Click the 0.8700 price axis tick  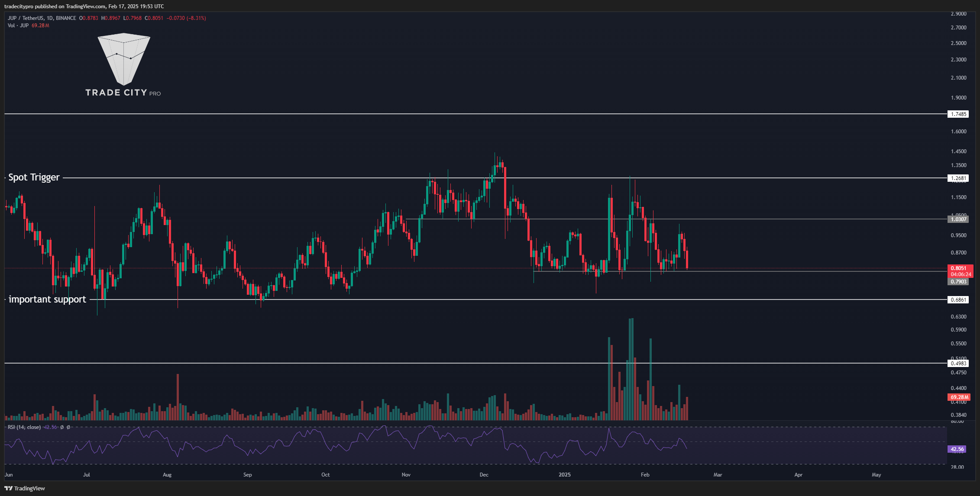[x=958, y=253]
